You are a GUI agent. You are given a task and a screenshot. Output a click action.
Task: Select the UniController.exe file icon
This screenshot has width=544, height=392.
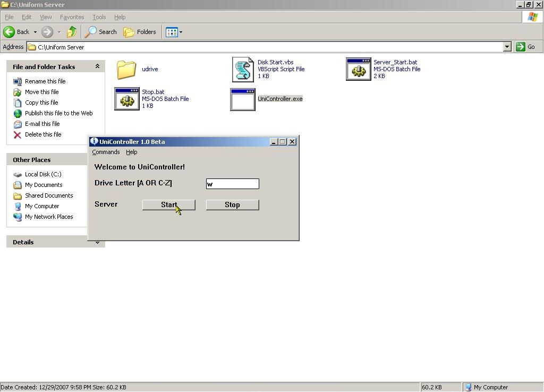click(243, 99)
